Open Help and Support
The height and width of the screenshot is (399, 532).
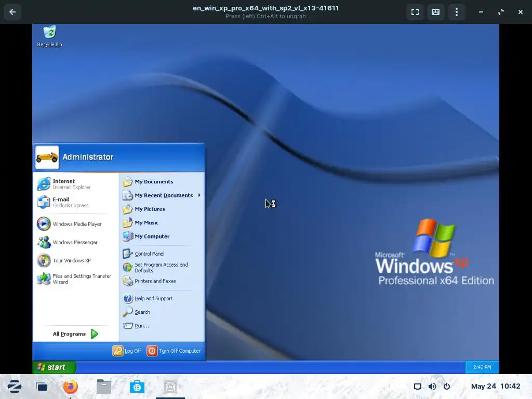point(162,298)
